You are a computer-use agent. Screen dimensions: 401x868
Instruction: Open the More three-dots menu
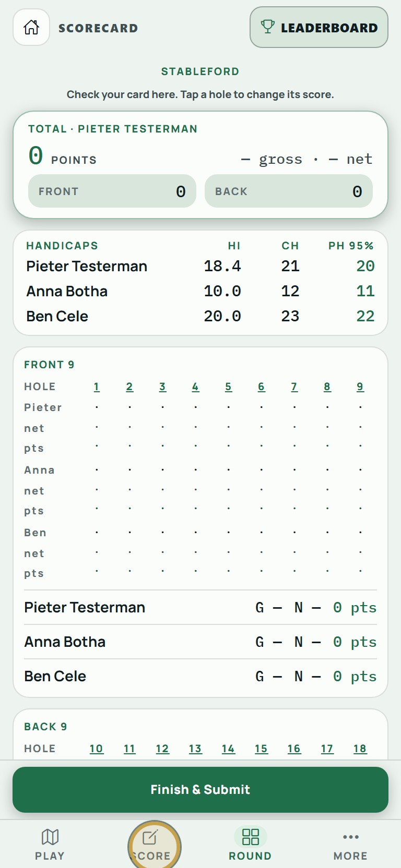point(351,845)
